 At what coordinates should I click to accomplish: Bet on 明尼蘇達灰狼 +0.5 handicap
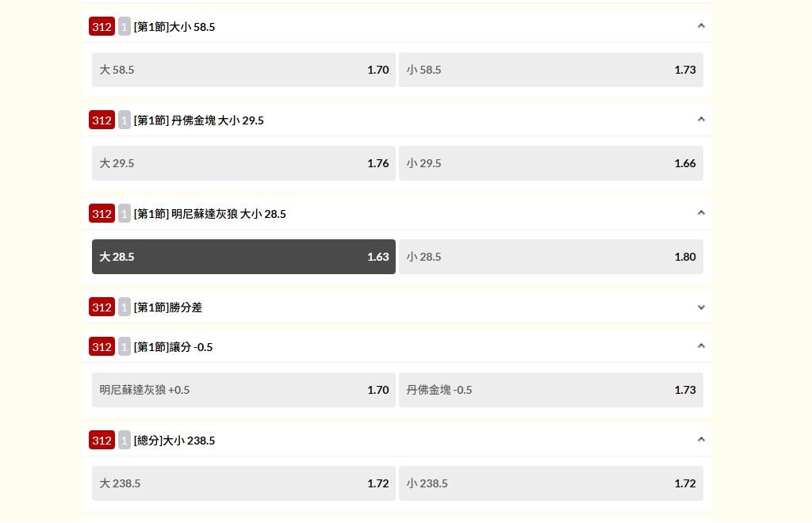(x=243, y=390)
